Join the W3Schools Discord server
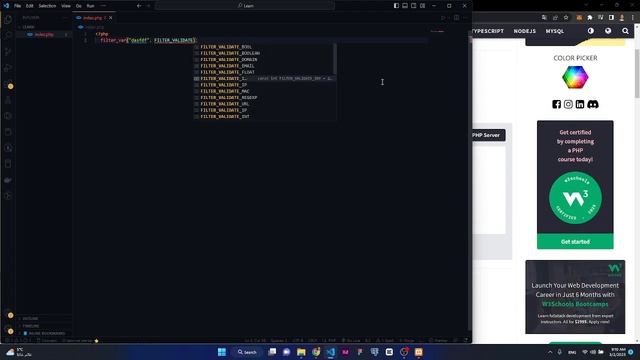The width and height of the screenshot is (640, 360). click(x=593, y=104)
